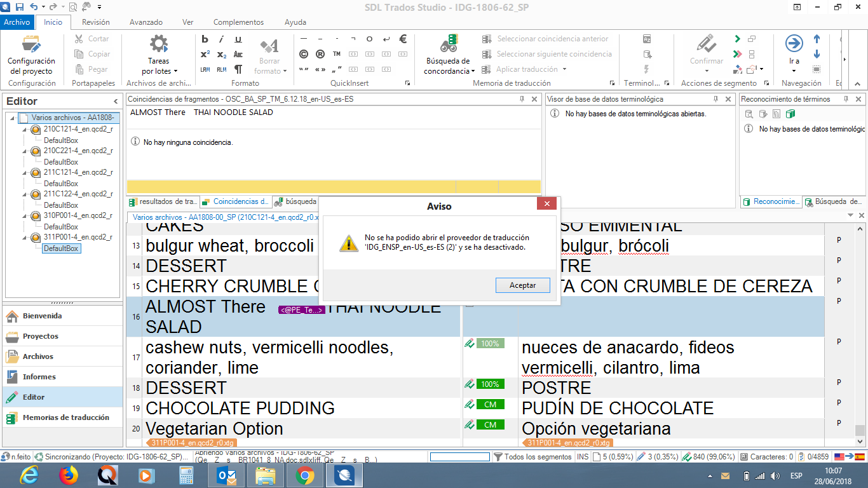Image resolution: width=868 pixels, height=488 pixels.
Task: Select 310P001-4_en.qcd2_r file in tree
Action: coord(78,215)
